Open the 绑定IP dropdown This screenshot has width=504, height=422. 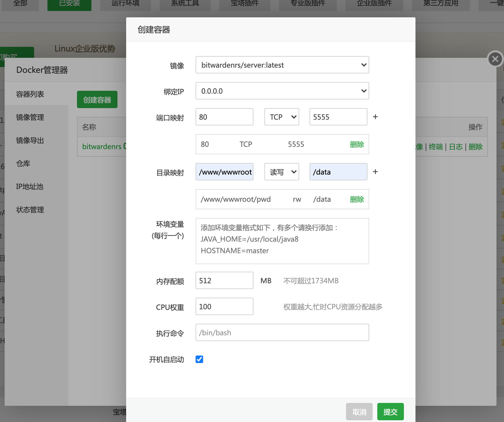(282, 91)
